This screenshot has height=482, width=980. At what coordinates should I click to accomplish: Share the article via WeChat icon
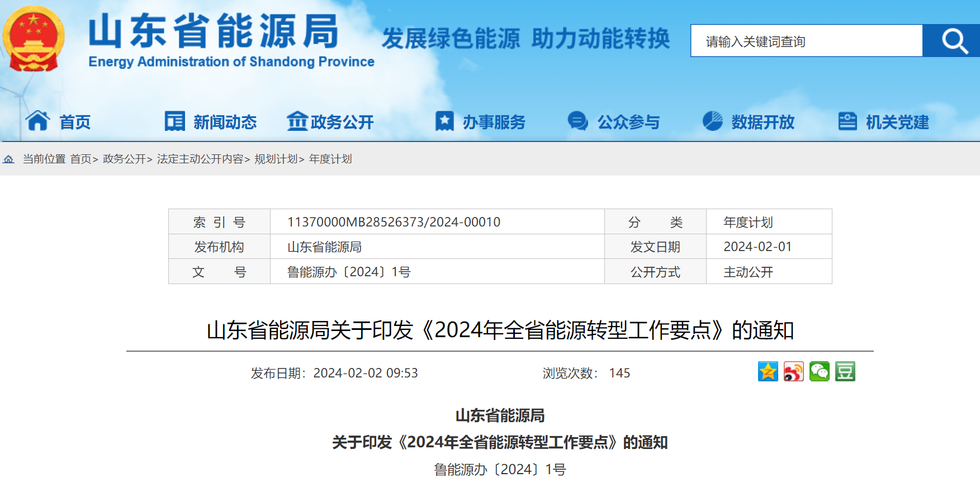819,372
